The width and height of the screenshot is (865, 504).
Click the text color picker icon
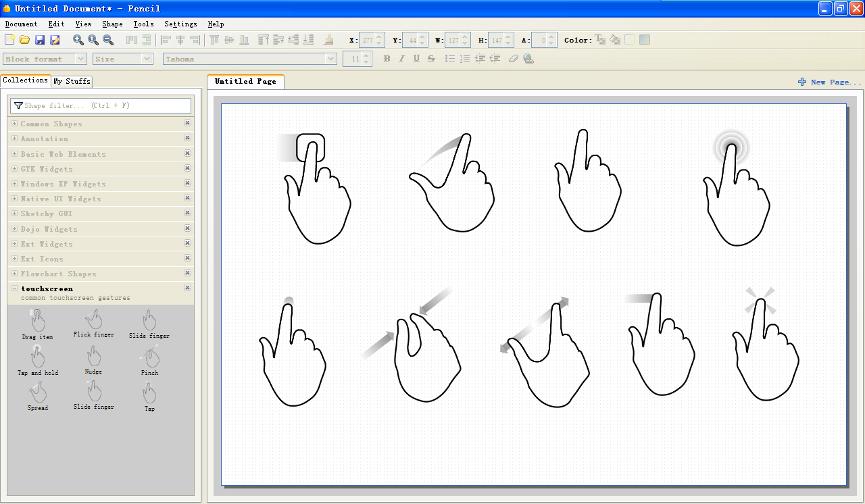(599, 40)
